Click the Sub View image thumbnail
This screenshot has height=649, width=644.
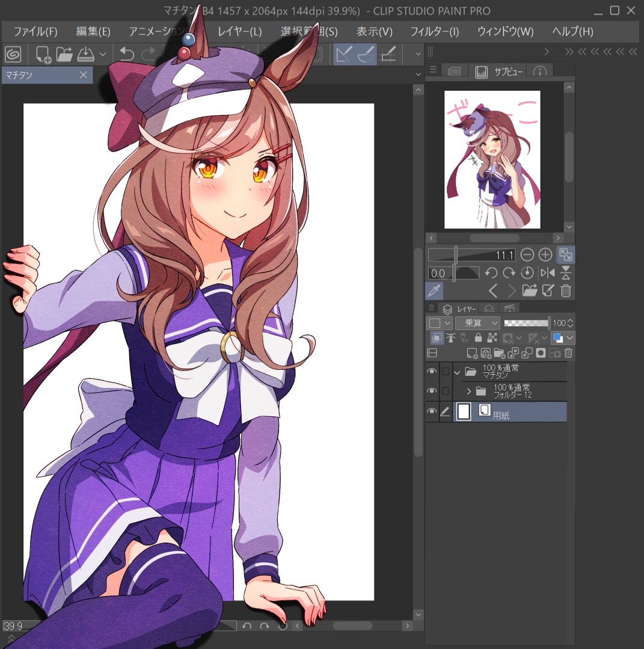[x=492, y=159]
